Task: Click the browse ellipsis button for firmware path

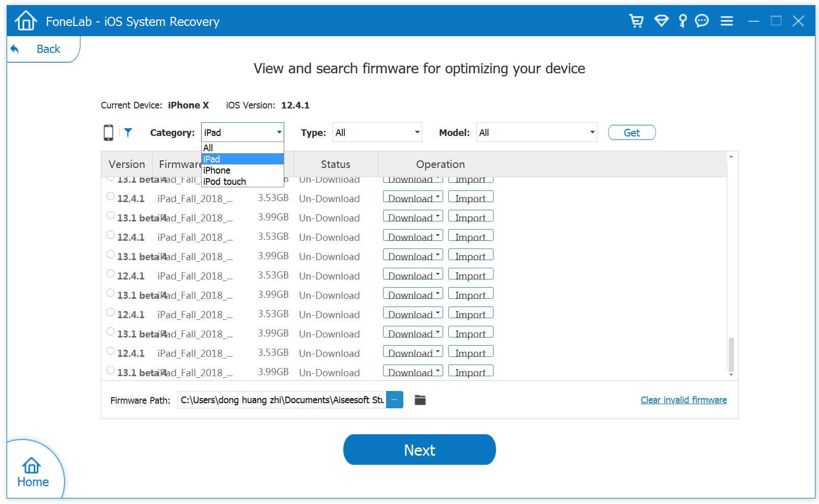Action: [394, 400]
